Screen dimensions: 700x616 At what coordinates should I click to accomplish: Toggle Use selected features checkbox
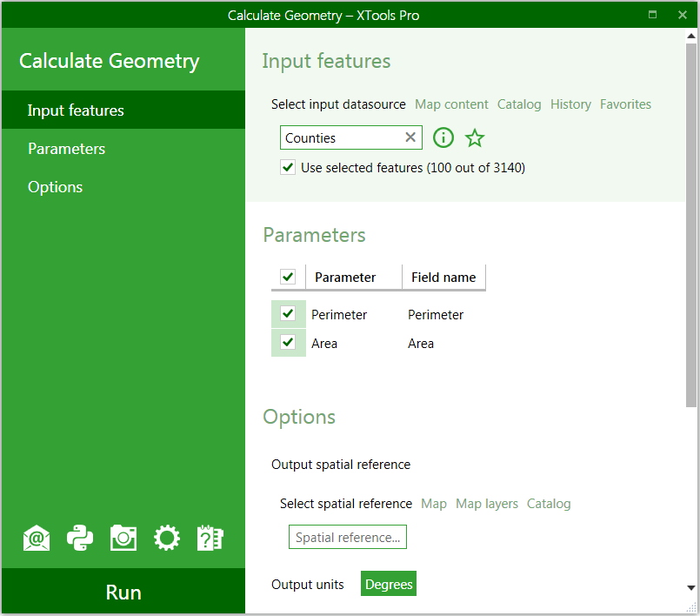tap(288, 168)
